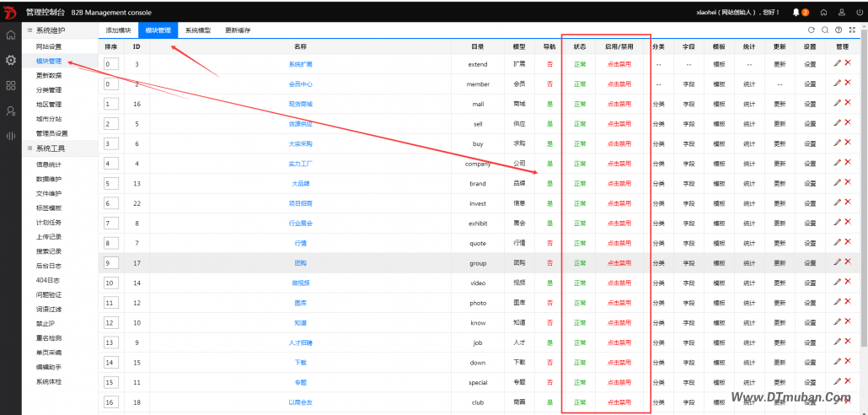
Task: Click the sort order field for 微视频
Action: click(x=111, y=283)
